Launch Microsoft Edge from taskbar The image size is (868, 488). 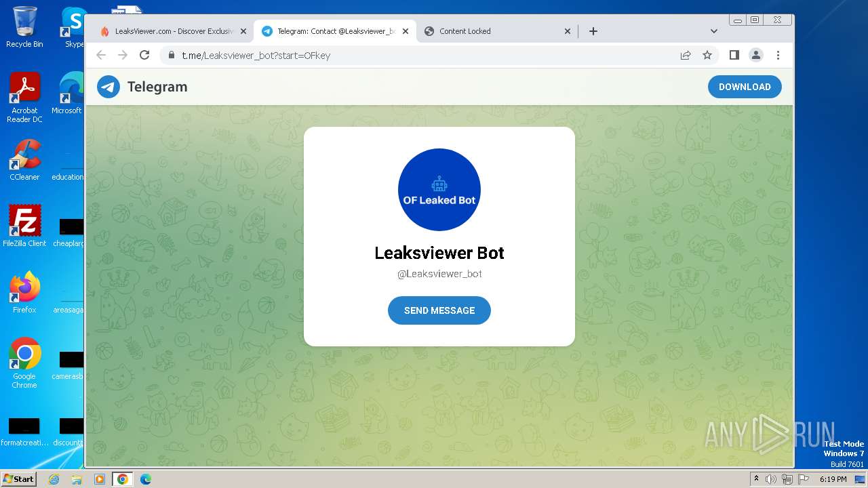145,479
